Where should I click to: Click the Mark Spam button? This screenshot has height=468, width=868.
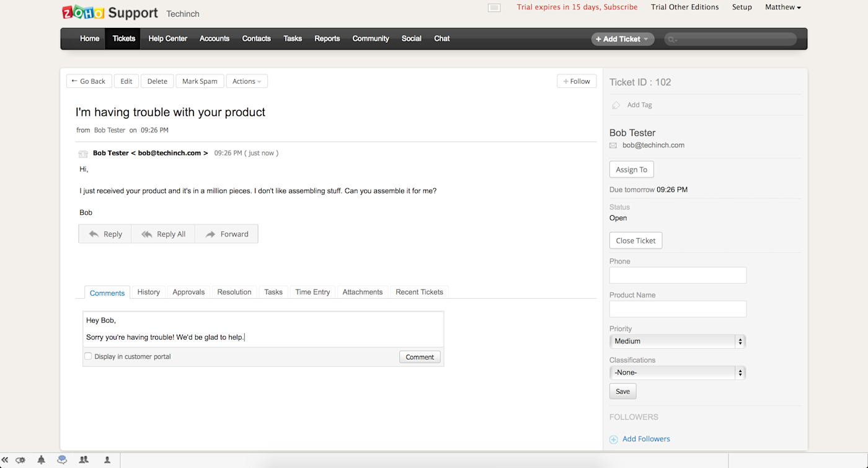[x=200, y=81]
